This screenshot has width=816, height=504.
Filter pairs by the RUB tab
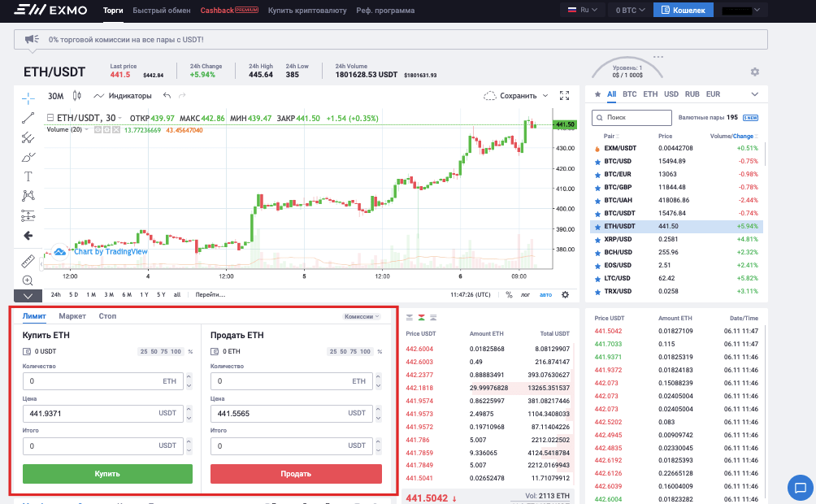tap(692, 94)
